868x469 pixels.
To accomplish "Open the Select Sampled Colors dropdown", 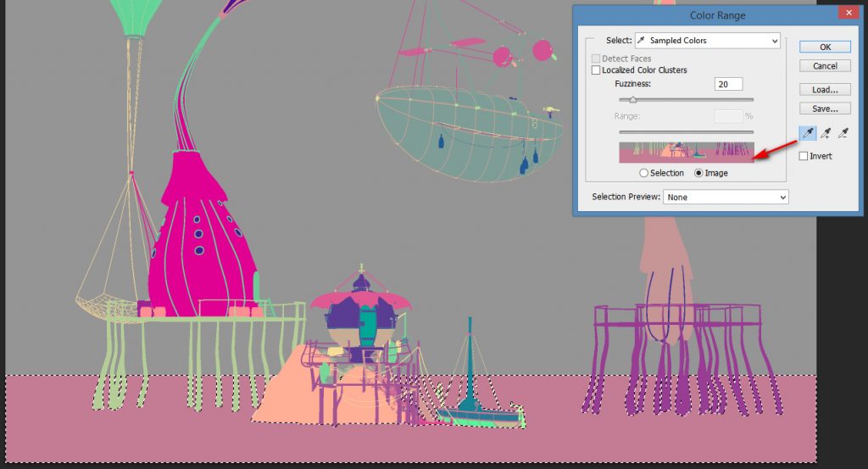I will pos(707,41).
